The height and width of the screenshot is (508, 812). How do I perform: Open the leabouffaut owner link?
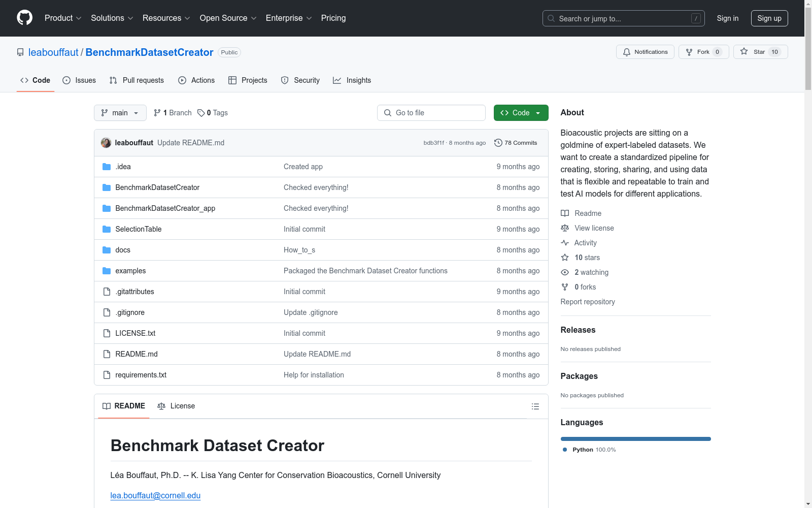(x=53, y=52)
